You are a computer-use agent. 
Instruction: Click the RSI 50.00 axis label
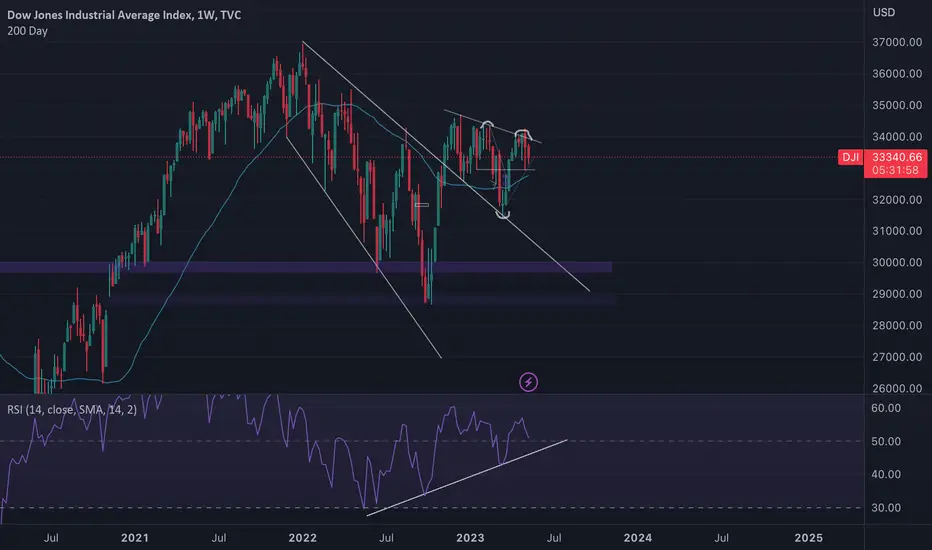coord(886,441)
